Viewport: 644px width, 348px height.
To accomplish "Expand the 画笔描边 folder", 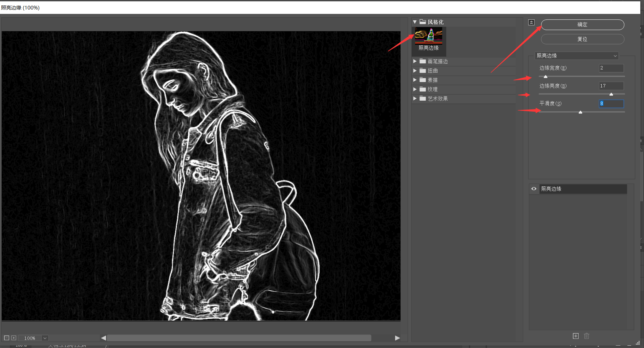I will 415,61.
